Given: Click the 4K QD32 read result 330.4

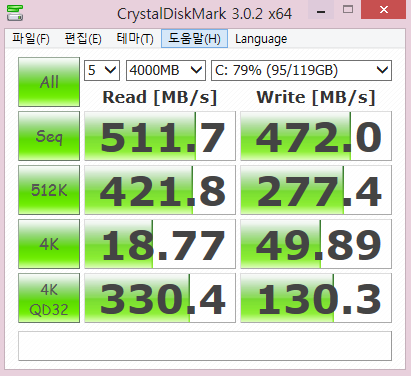Looking at the screenshot, I should [160, 298].
